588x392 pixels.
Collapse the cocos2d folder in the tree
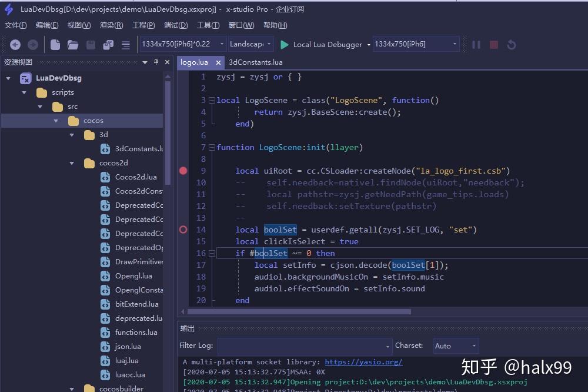(71, 162)
